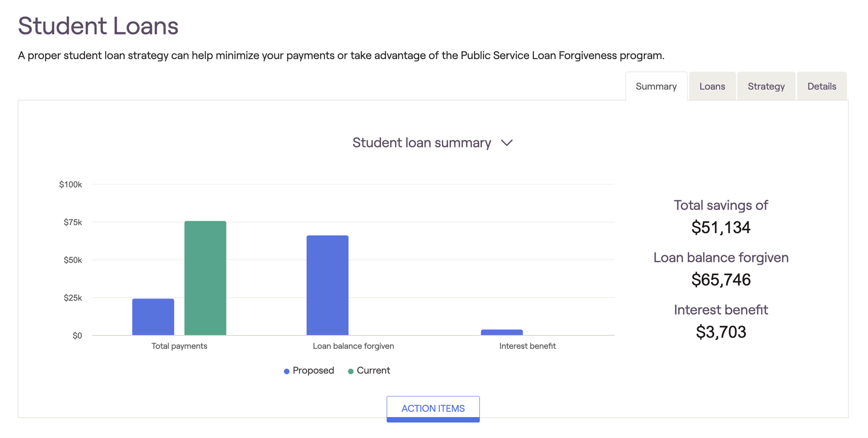
Task: Toggle the green Current legend dot
Action: (351, 371)
